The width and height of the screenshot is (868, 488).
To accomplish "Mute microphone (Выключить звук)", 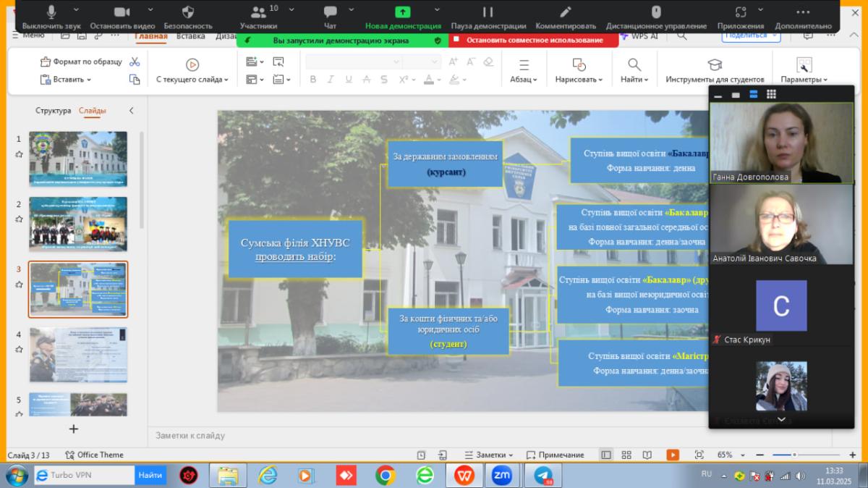I will click(x=51, y=12).
